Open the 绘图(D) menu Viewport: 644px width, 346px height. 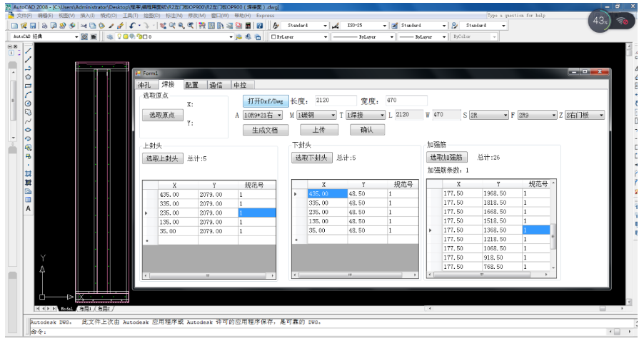coord(152,15)
